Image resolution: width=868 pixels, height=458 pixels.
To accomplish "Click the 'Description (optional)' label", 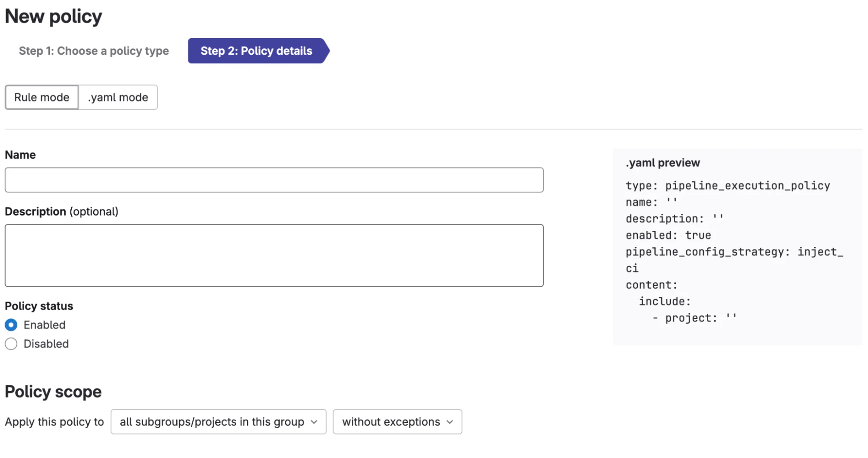I will (62, 212).
